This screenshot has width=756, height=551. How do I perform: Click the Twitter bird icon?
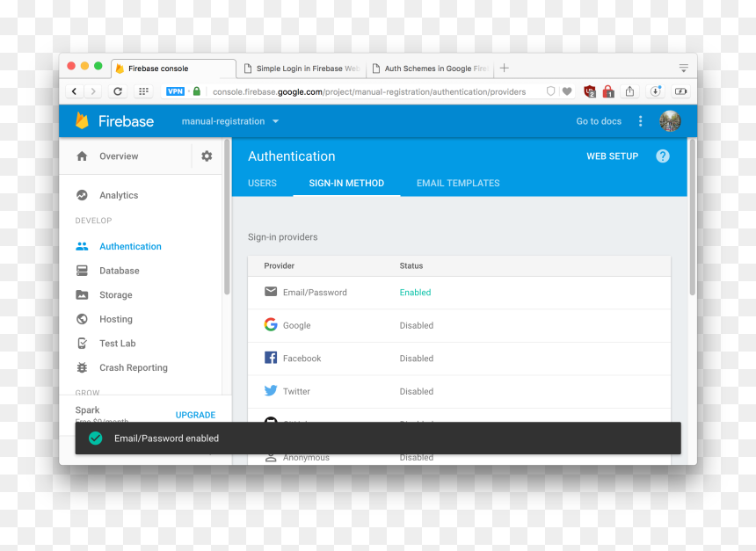[x=271, y=390]
